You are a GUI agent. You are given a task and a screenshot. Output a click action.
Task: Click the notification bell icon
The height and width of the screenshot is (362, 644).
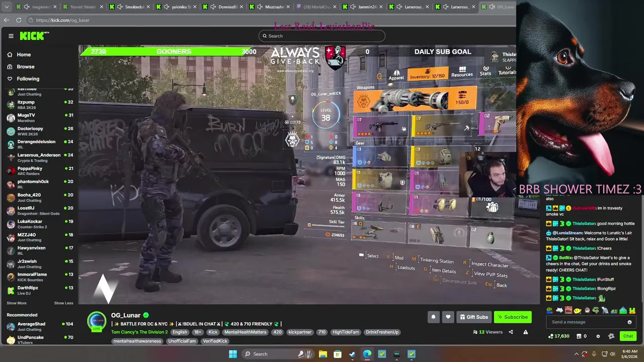pyautogui.click(x=433, y=317)
